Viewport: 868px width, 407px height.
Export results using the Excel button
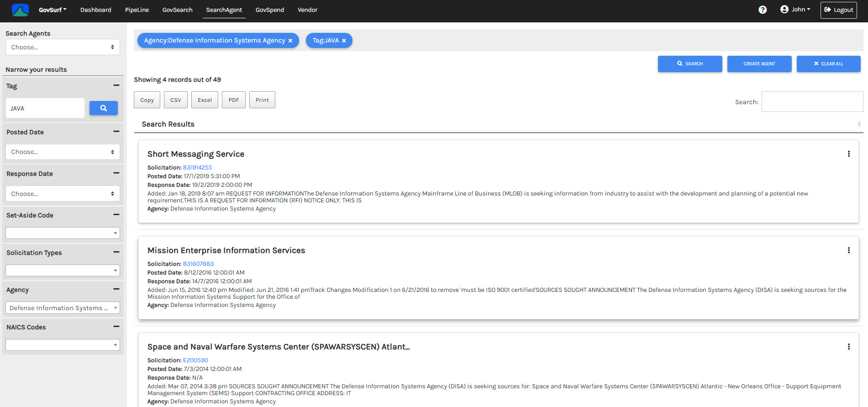click(205, 100)
